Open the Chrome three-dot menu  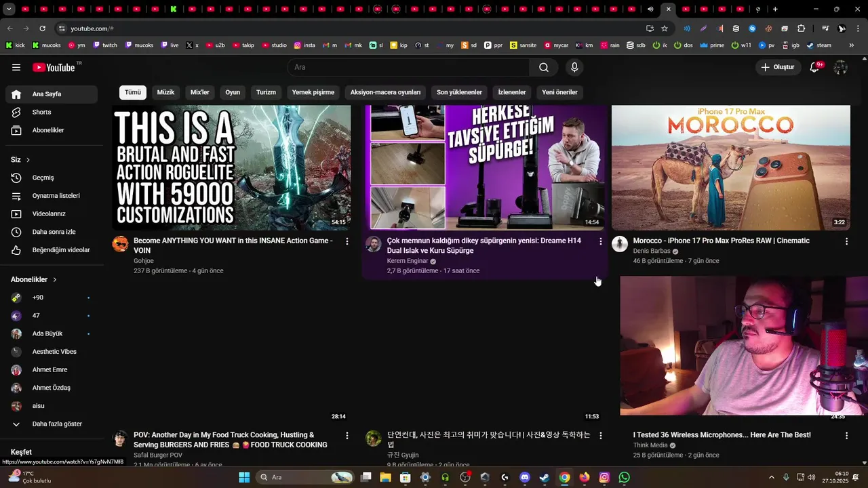[x=858, y=28]
